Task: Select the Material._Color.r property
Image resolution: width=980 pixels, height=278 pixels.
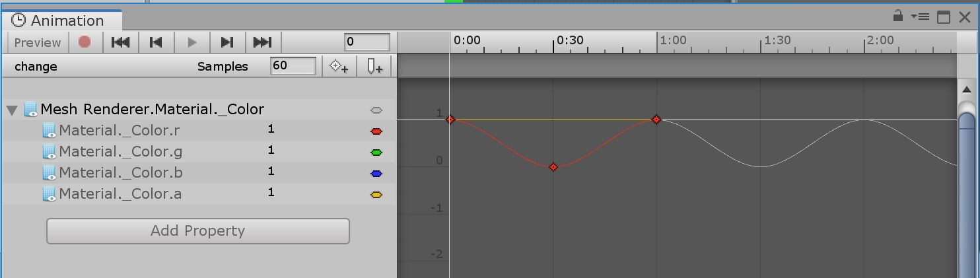Action: [119, 131]
